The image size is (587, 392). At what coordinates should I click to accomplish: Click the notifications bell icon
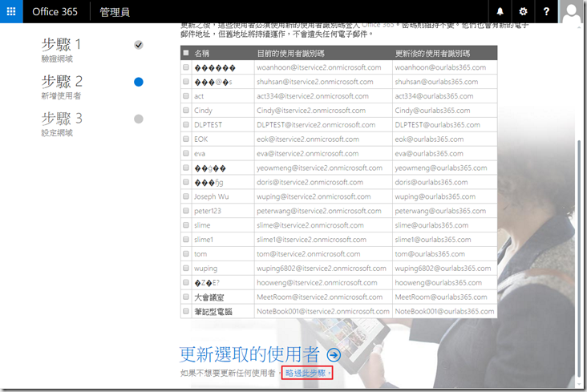500,12
